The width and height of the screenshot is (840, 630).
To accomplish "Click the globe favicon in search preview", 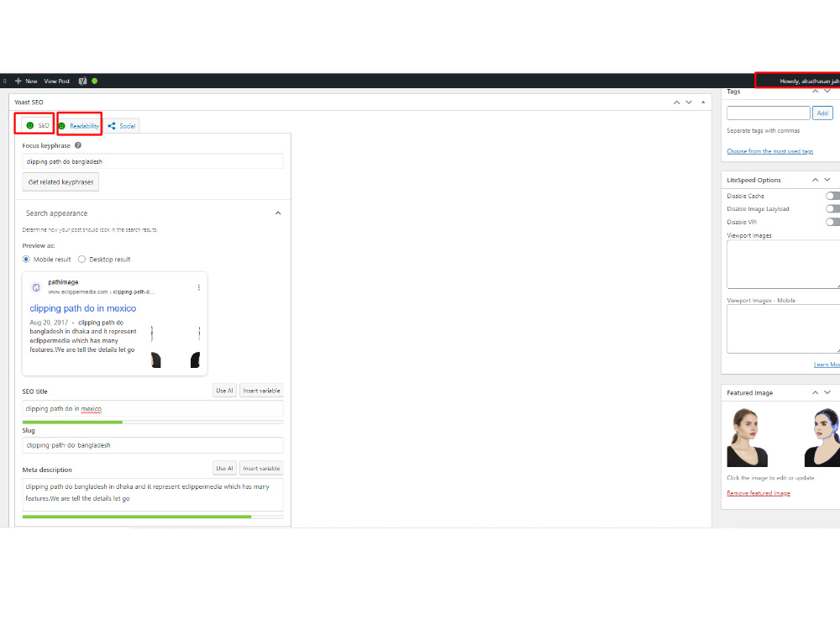I will tap(36, 287).
